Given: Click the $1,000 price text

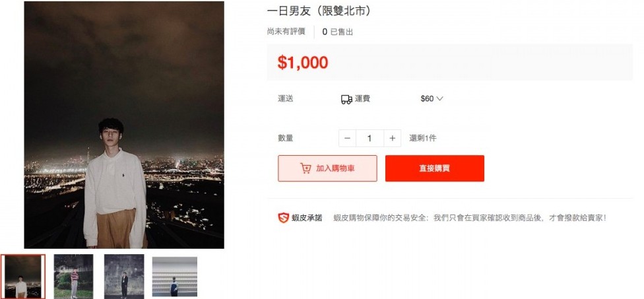Looking at the screenshot, I should [303, 63].
